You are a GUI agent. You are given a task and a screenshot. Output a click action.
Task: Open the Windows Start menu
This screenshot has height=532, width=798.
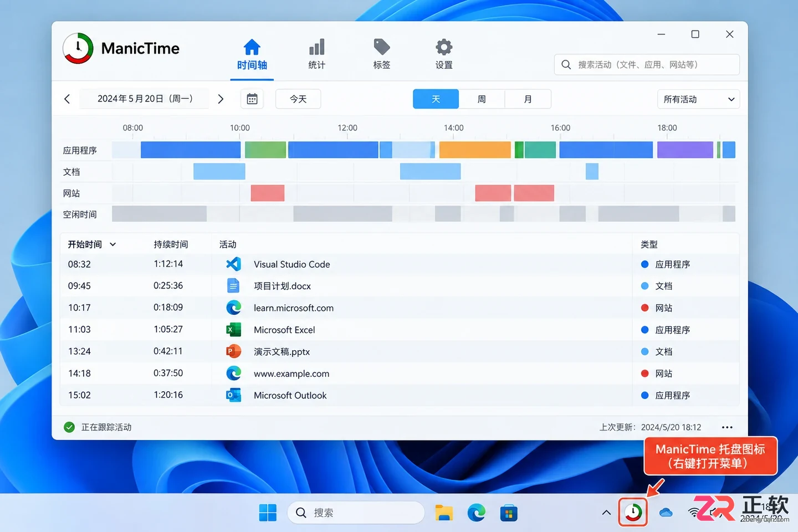(268, 513)
